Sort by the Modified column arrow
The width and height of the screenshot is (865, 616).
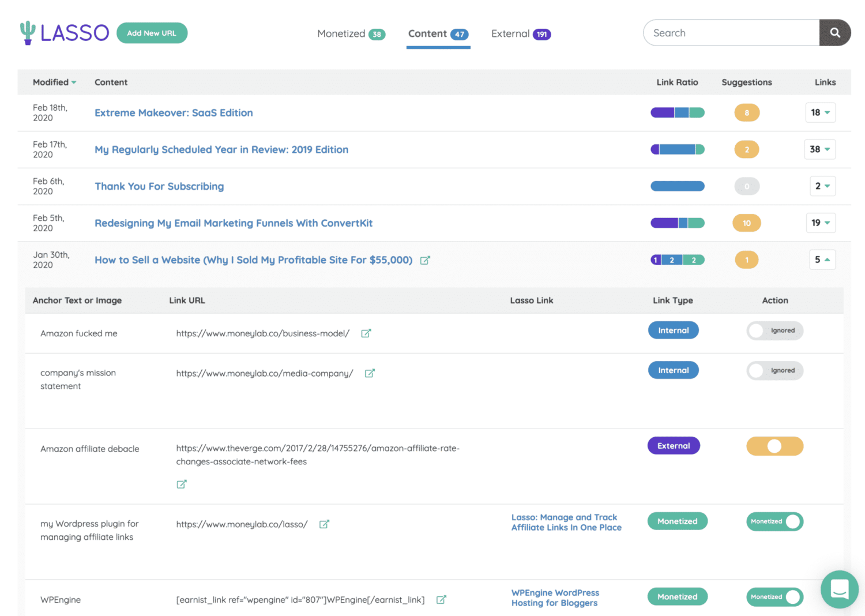click(74, 82)
